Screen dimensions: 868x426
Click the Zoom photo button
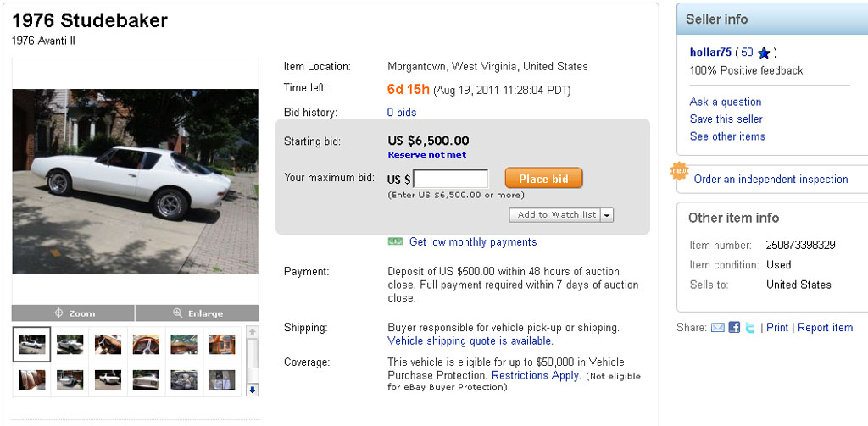click(74, 313)
